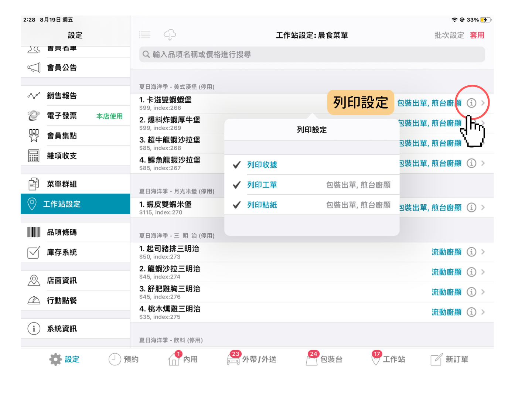Viewport: 532px width, 399px height.
Task: Open chevron for 鱈魚龍蝦沙拉堡 row
Action: coord(483,163)
